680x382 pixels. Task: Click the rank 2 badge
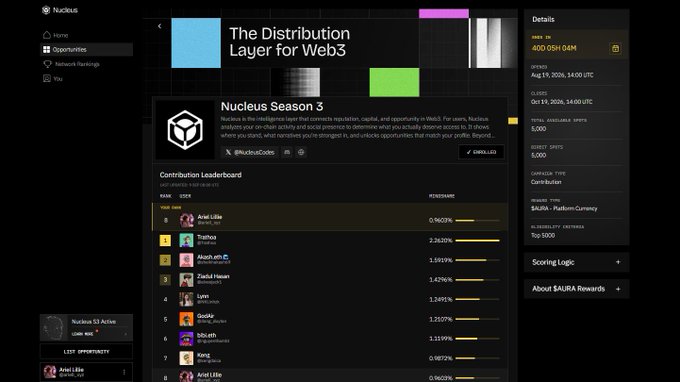165,260
